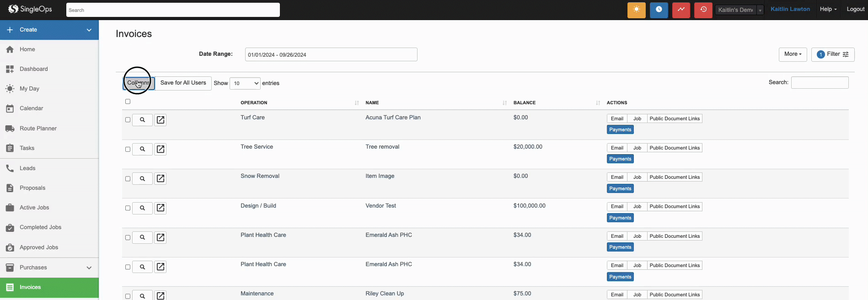The height and width of the screenshot is (300, 868).
Task: Open the Help menu in header
Action: click(x=828, y=9)
